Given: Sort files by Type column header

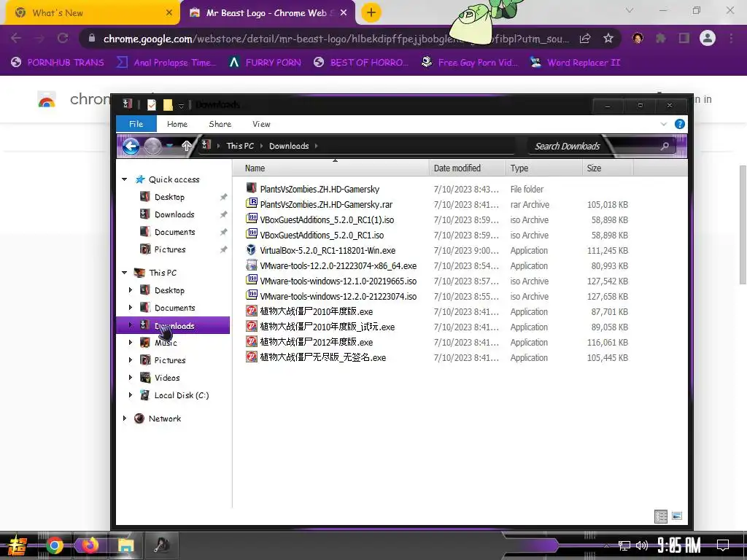Looking at the screenshot, I should (543, 168).
